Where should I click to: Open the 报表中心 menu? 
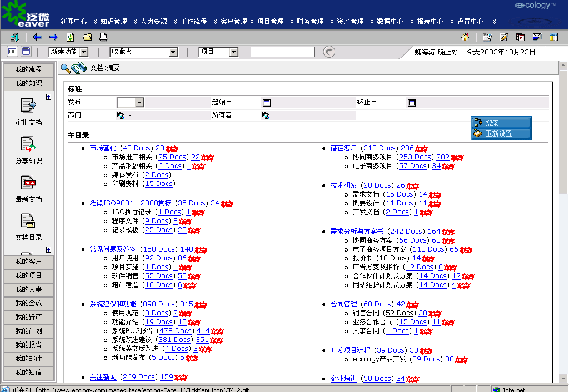click(431, 22)
